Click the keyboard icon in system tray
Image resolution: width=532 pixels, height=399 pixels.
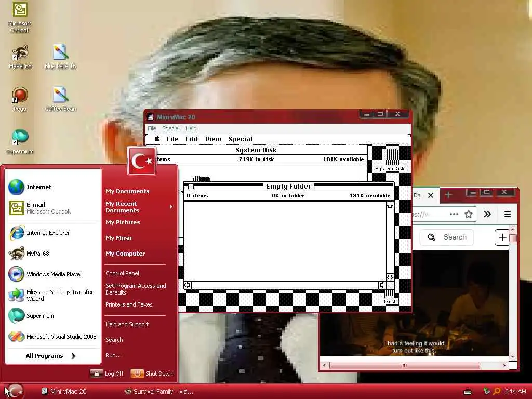(x=468, y=392)
